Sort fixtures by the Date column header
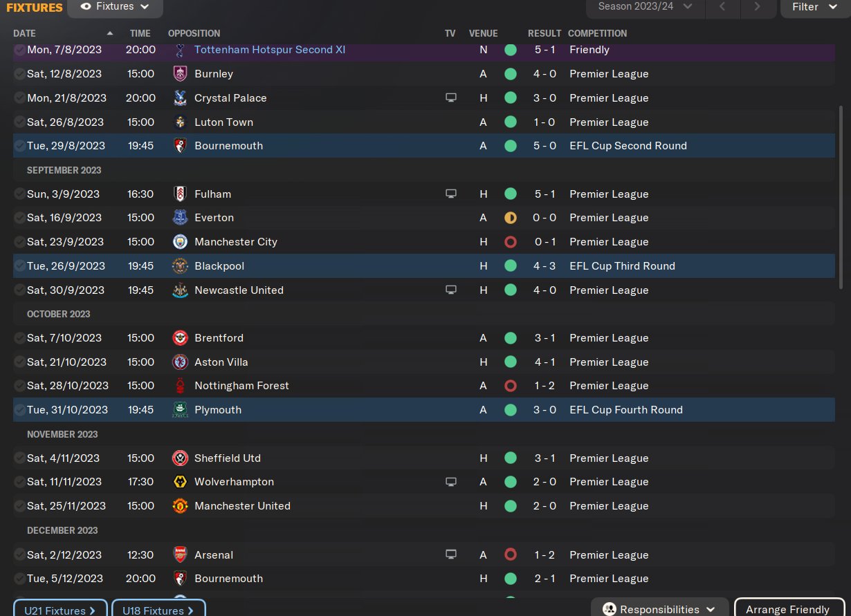 point(25,33)
